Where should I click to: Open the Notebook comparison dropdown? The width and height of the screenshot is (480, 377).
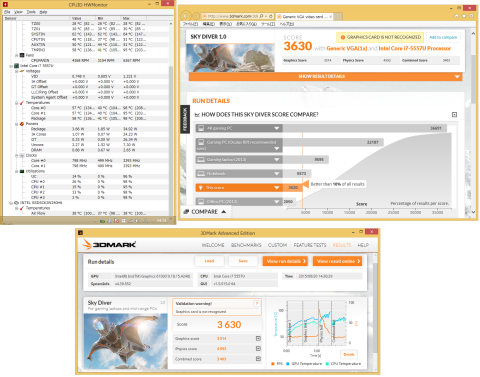tap(239, 174)
